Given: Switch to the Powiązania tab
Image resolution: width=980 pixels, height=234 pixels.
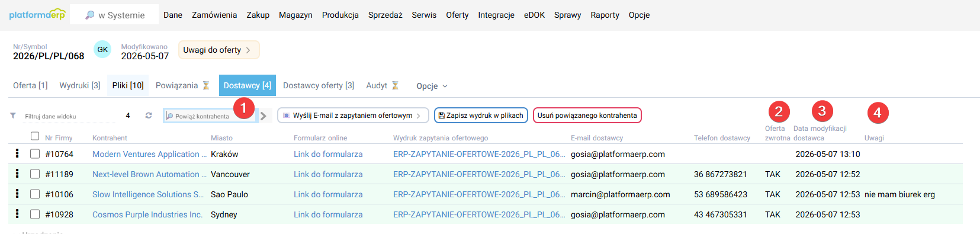Looking at the screenshot, I should (176, 85).
